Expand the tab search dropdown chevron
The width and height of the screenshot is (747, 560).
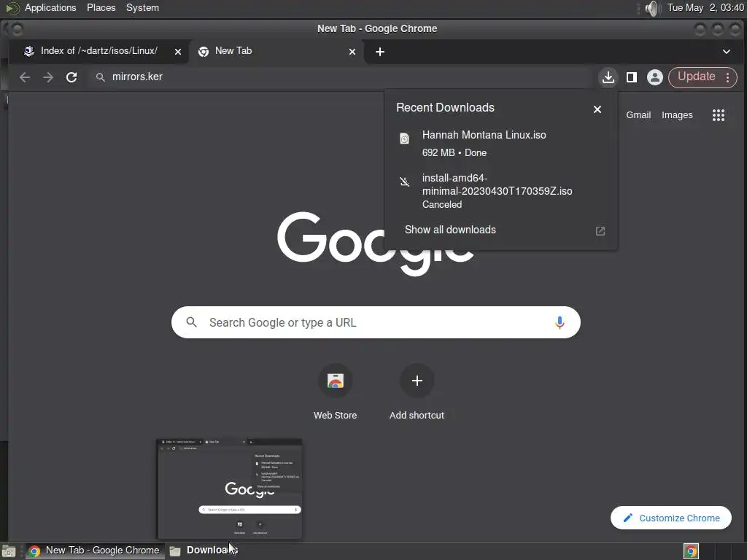tap(726, 52)
